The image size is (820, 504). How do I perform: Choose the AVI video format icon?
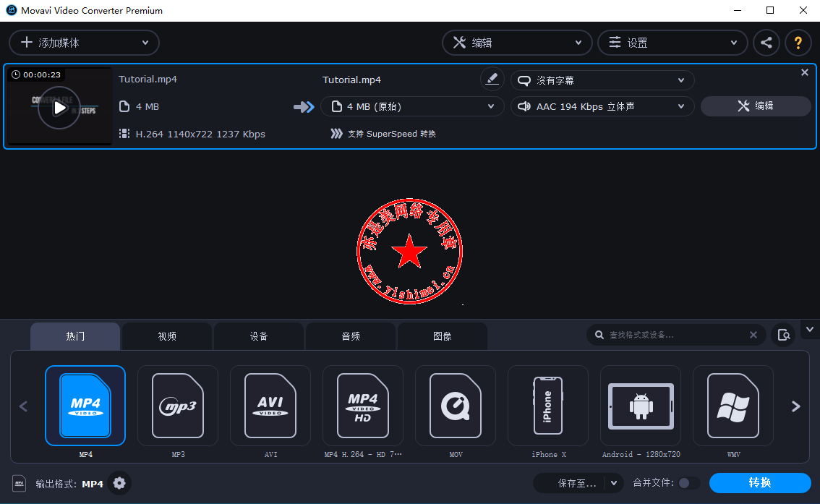[270, 406]
